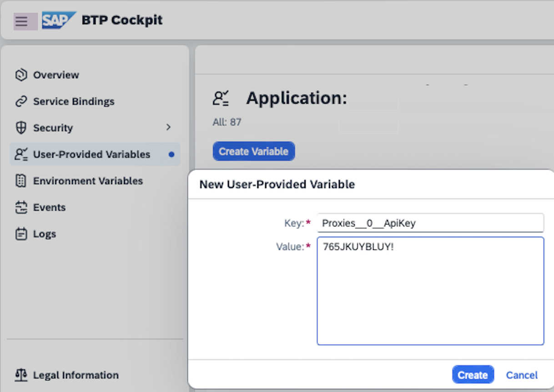This screenshot has height=392, width=554.
Task: Click the SAP logo
Action: (59, 20)
